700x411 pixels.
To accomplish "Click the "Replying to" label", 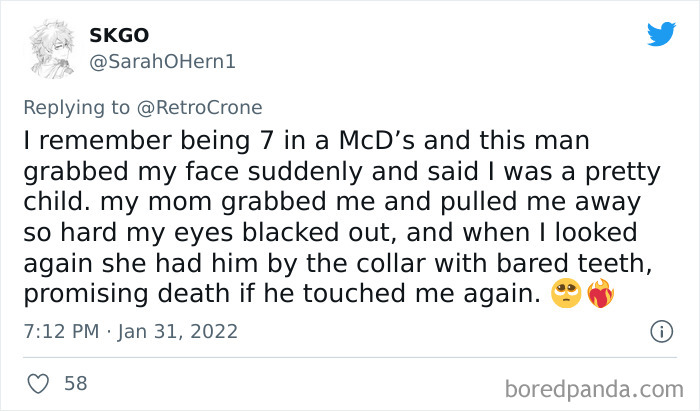I will click(74, 109).
